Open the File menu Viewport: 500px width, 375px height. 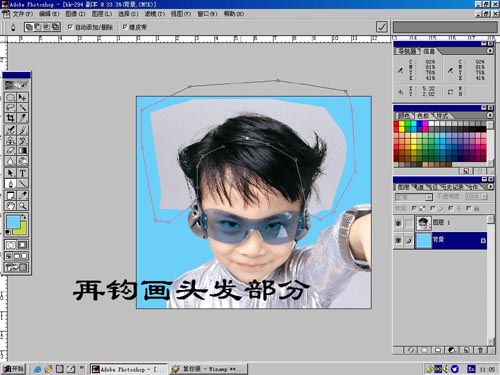tap(23, 14)
